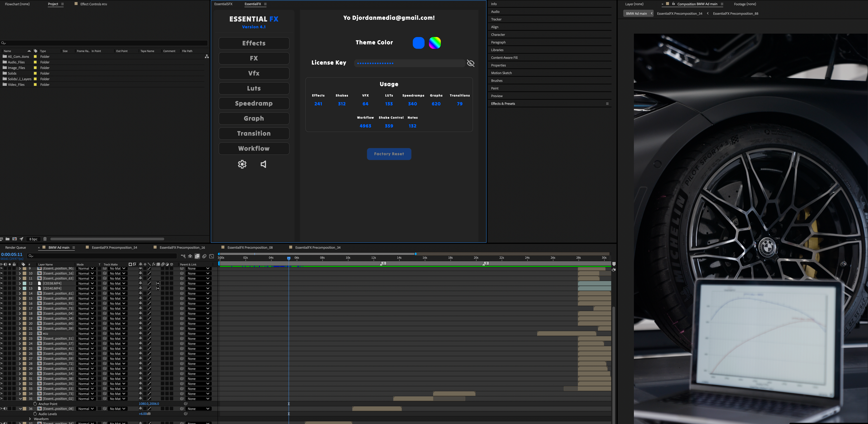Open the EssentialFX settings gear icon

pos(242,164)
